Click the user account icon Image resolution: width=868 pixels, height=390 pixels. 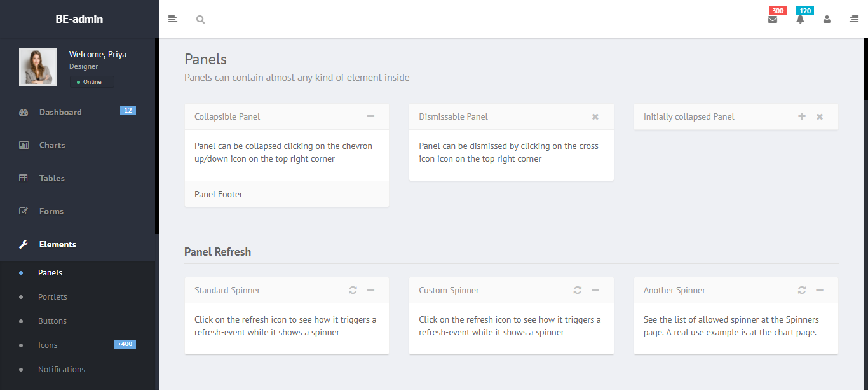[x=827, y=19]
